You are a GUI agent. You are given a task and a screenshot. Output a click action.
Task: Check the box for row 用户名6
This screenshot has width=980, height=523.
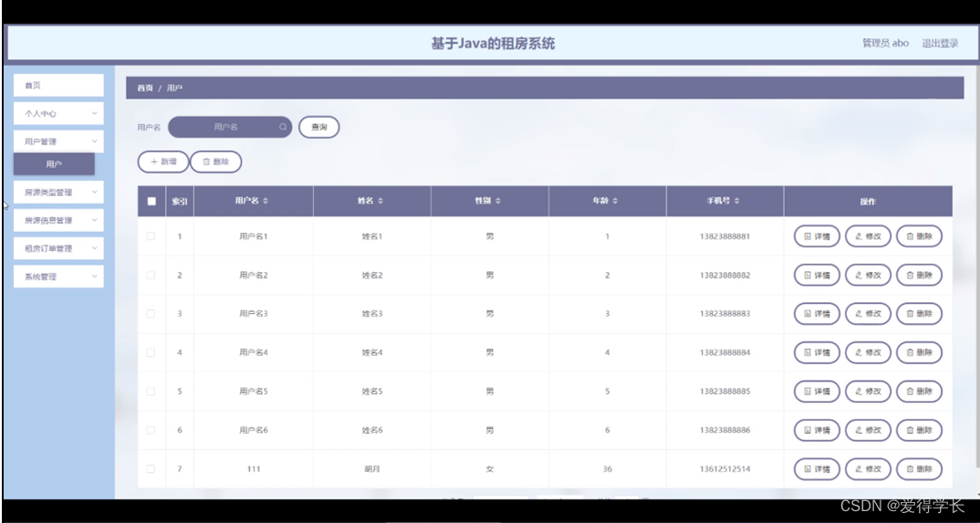point(151,430)
